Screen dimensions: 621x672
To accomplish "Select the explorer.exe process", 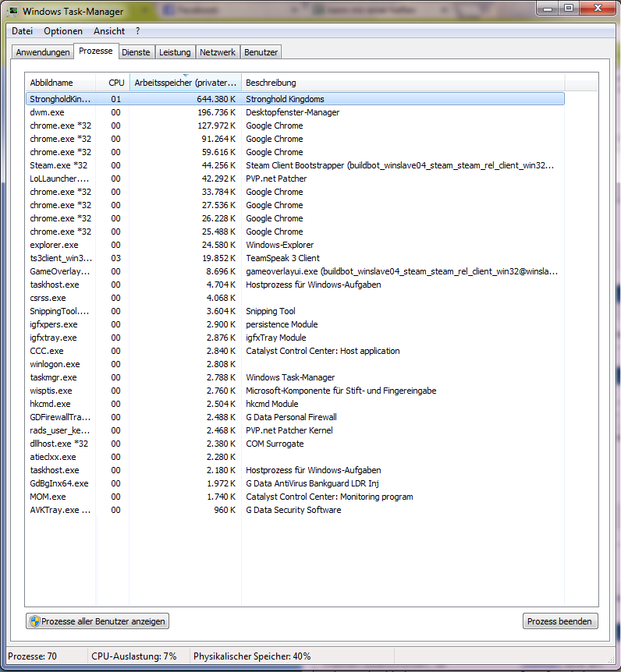I will 295,245.
